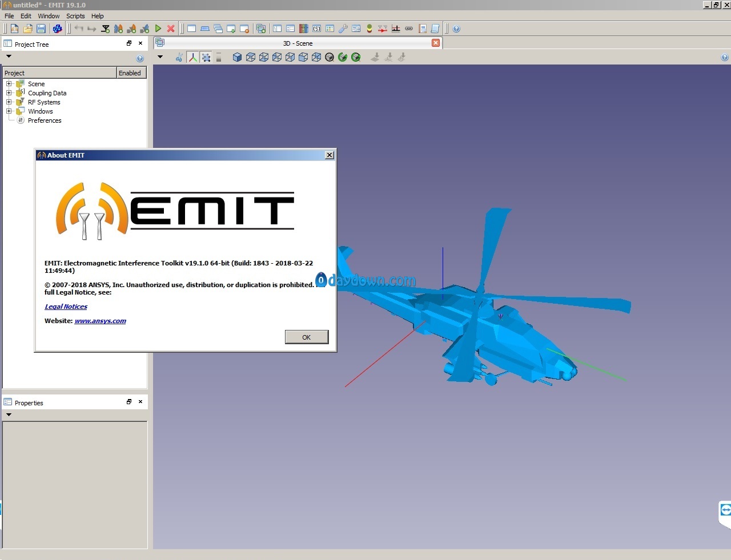Open the File menu
The image size is (731, 560).
point(9,16)
